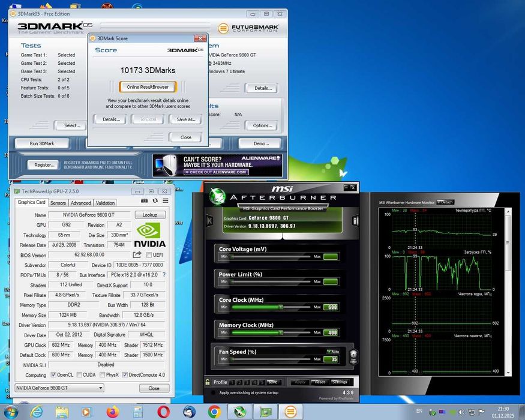The width and height of the screenshot is (525, 420).
Task: Click Afterburner profile Save button
Action: pos(273,382)
